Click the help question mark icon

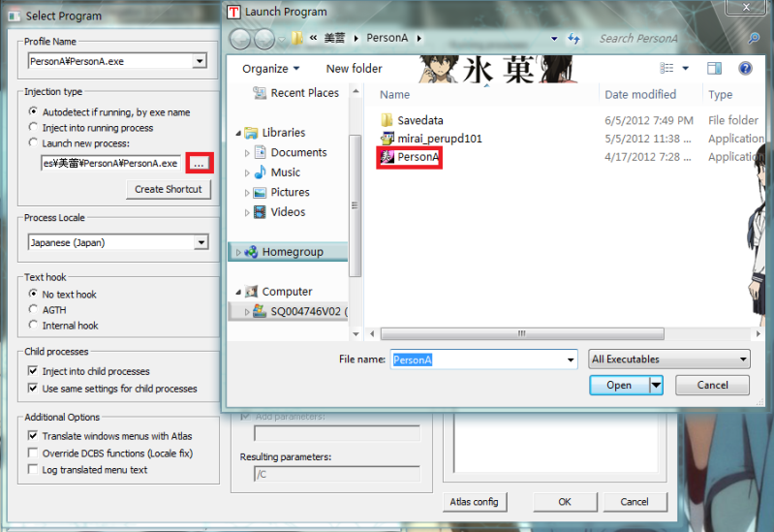click(745, 69)
